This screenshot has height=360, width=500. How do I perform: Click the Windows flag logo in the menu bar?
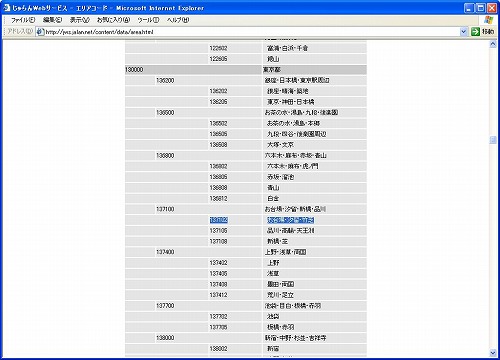click(488, 20)
